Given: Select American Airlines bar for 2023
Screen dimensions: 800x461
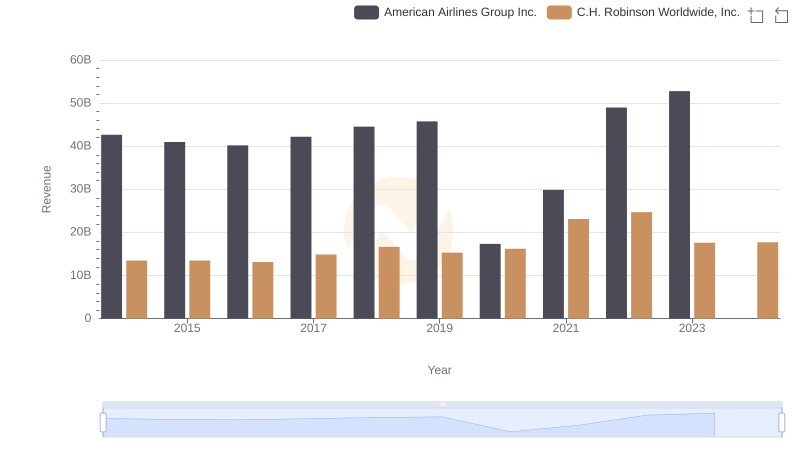Looking at the screenshot, I should click(680, 205).
